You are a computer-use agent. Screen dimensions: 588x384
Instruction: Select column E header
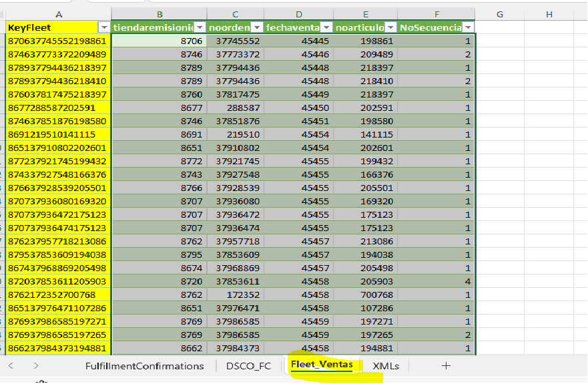tap(365, 14)
